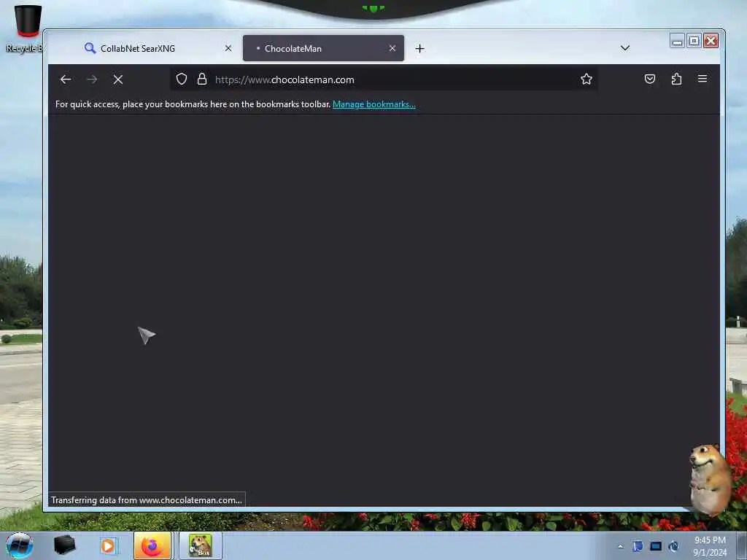The height and width of the screenshot is (560, 747).
Task: Click the taskbar clock showing 9:45 PM
Action: pos(710,546)
